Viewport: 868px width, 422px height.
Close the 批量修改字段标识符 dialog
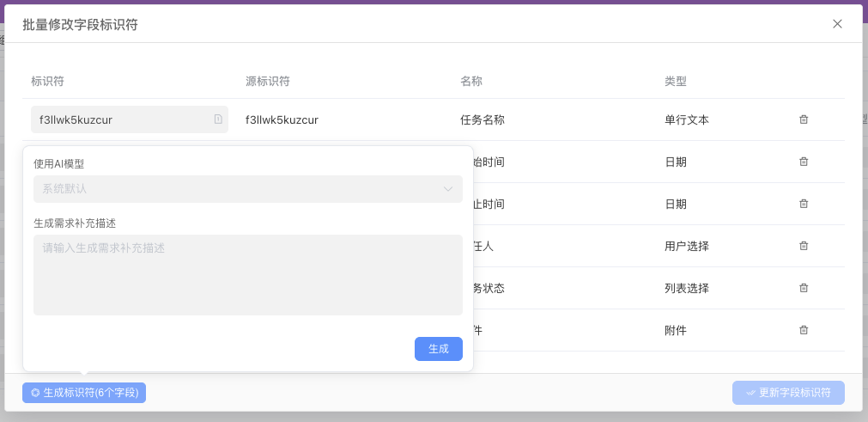(x=837, y=24)
